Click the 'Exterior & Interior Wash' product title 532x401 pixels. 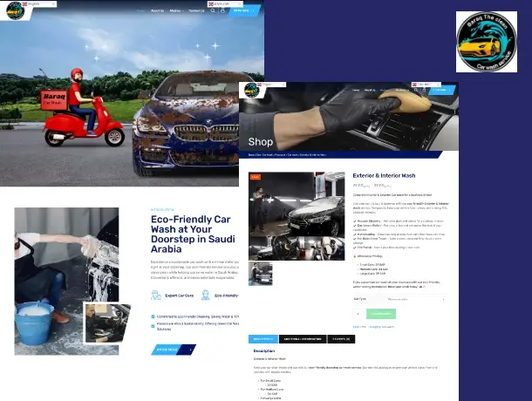click(x=384, y=175)
